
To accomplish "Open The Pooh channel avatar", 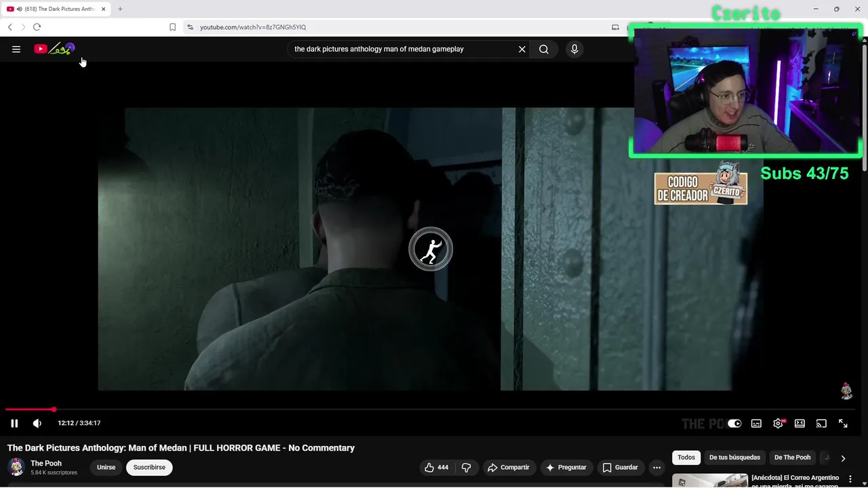I will [16, 467].
